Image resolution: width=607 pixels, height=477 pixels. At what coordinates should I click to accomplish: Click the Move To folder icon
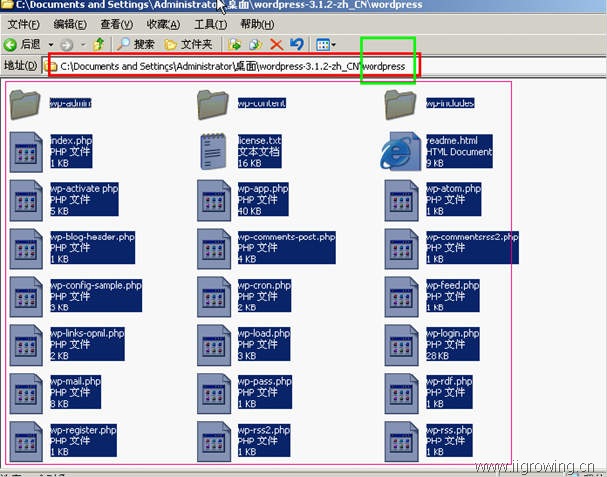[235, 45]
